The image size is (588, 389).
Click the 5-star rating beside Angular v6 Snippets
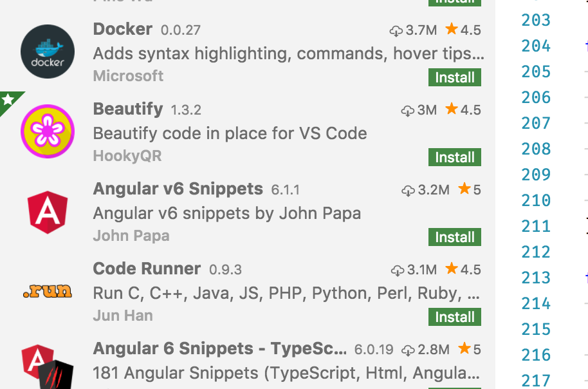[466, 189]
